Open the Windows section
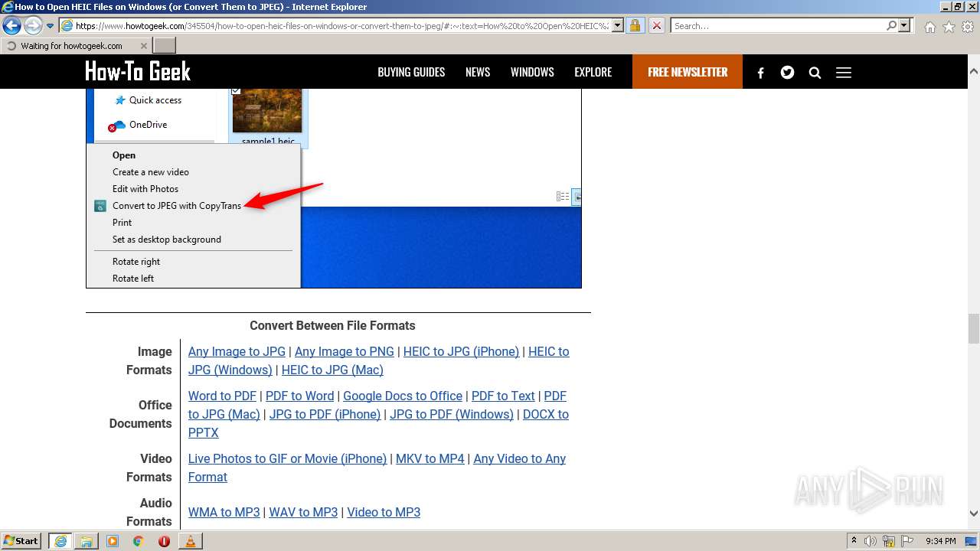This screenshot has height=551, width=980. [x=532, y=72]
